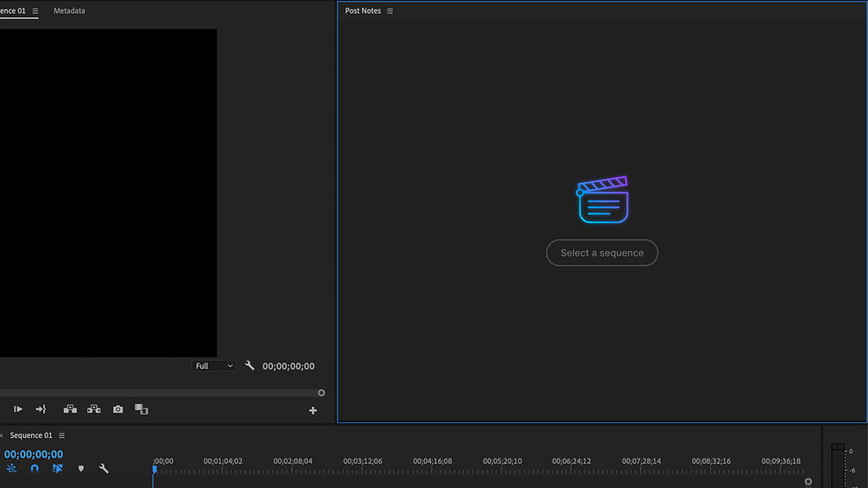Toggle insert sequences as nests option
This screenshot has height=488, width=868.
[x=11, y=469]
